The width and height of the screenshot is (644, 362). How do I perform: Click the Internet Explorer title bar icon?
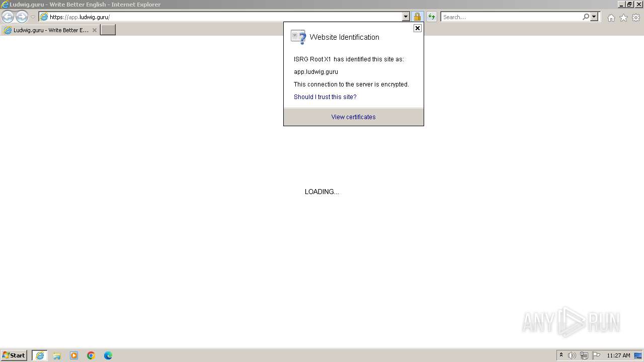[x=5, y=5]
